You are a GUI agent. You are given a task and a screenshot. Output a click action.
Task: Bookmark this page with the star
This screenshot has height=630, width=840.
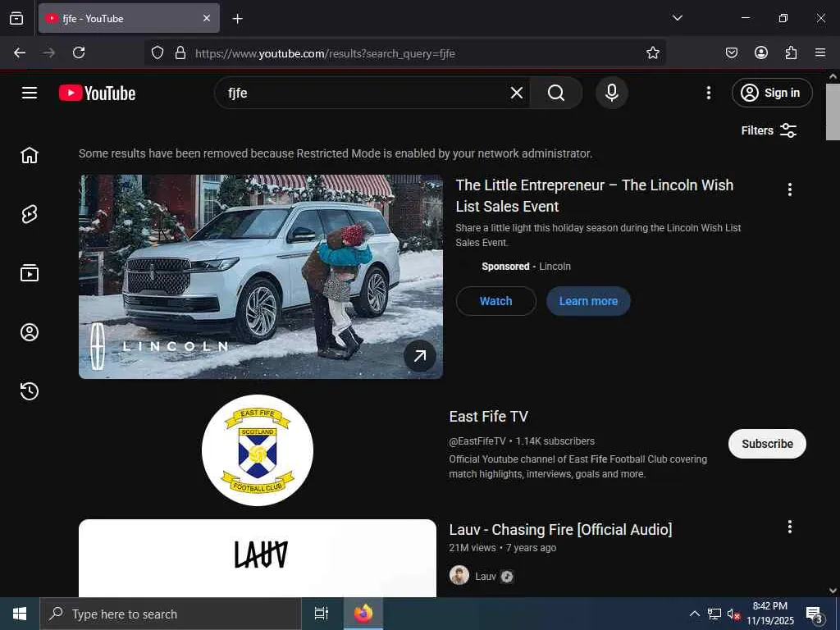tap(652, 52)
